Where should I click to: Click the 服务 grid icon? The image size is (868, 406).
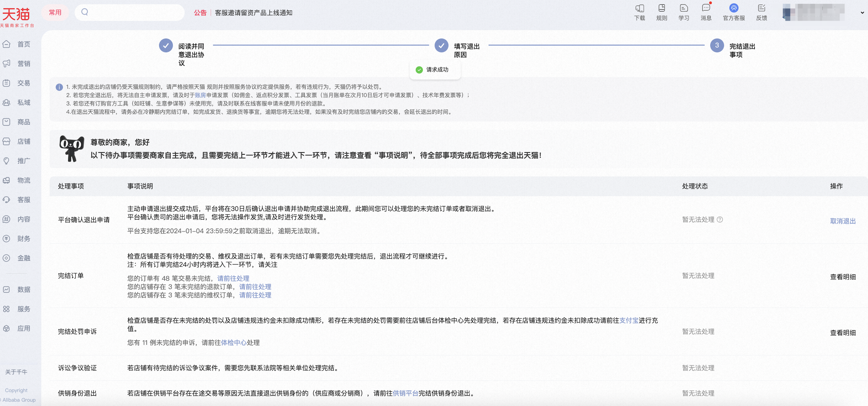[x=6, y=309]
